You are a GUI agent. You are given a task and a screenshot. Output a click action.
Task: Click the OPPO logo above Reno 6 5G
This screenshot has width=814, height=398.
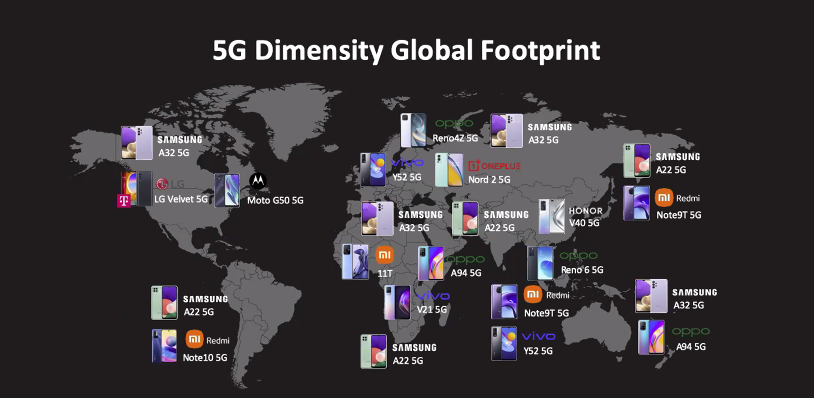[578, 256]
